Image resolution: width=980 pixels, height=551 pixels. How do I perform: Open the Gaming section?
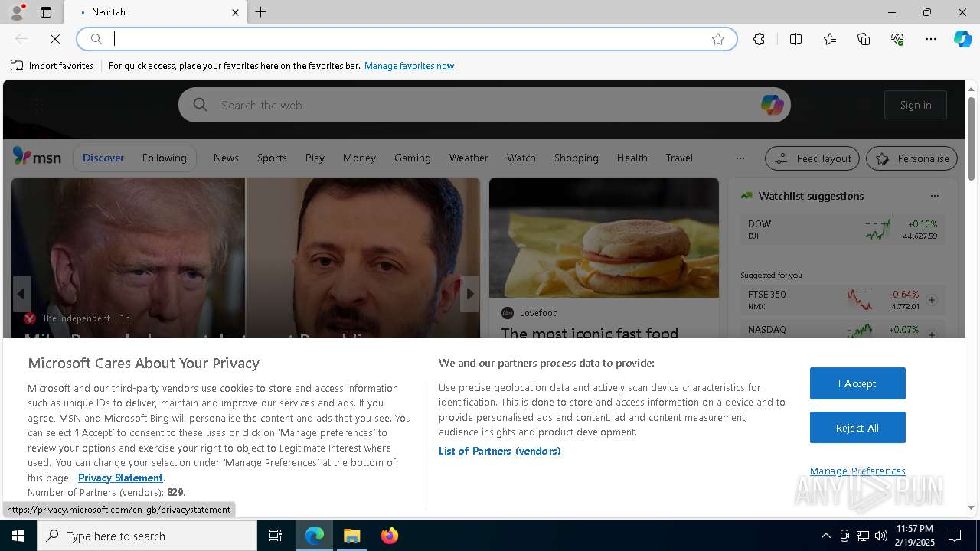pyautogui.click(x=413, y=158)
